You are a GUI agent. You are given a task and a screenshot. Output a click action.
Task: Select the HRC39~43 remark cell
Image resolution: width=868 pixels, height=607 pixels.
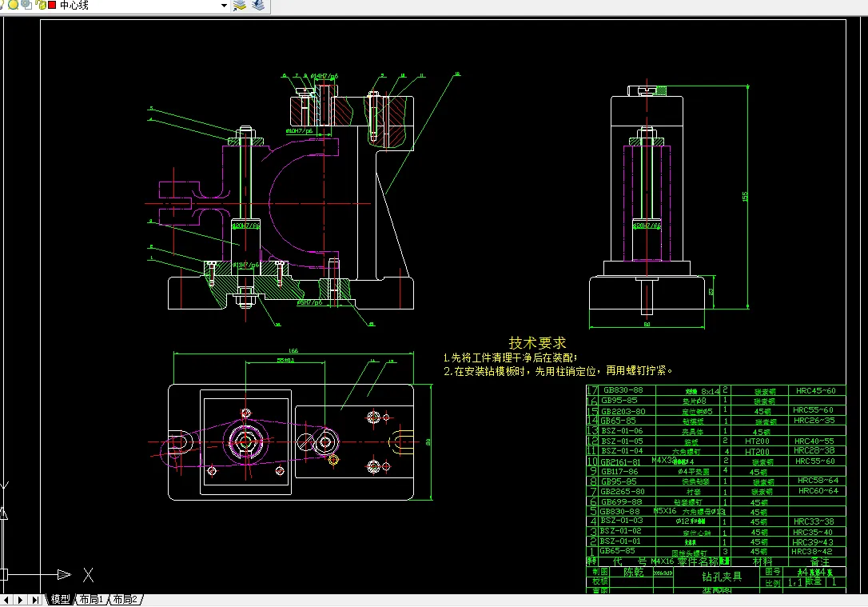812,542
